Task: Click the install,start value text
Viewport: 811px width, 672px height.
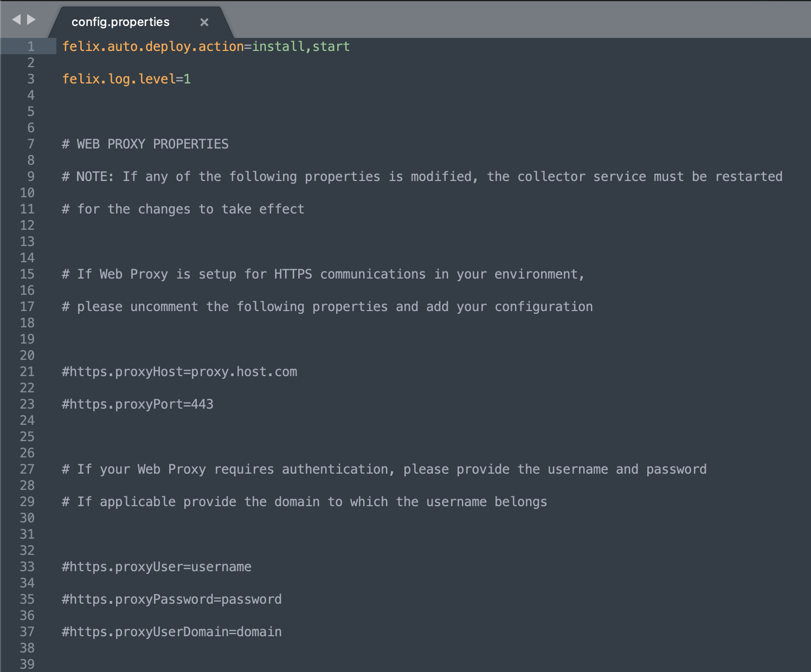Action: pyautogui.click(x=301, y=47)
